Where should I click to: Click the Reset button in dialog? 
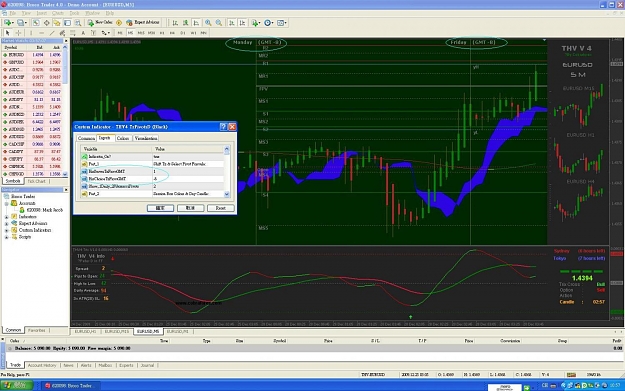220,208
